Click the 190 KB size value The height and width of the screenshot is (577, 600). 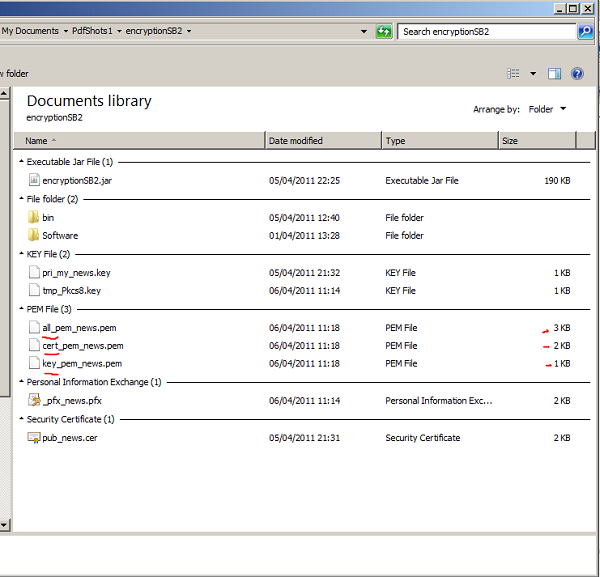pyautogui.click(x=557, y=180)
